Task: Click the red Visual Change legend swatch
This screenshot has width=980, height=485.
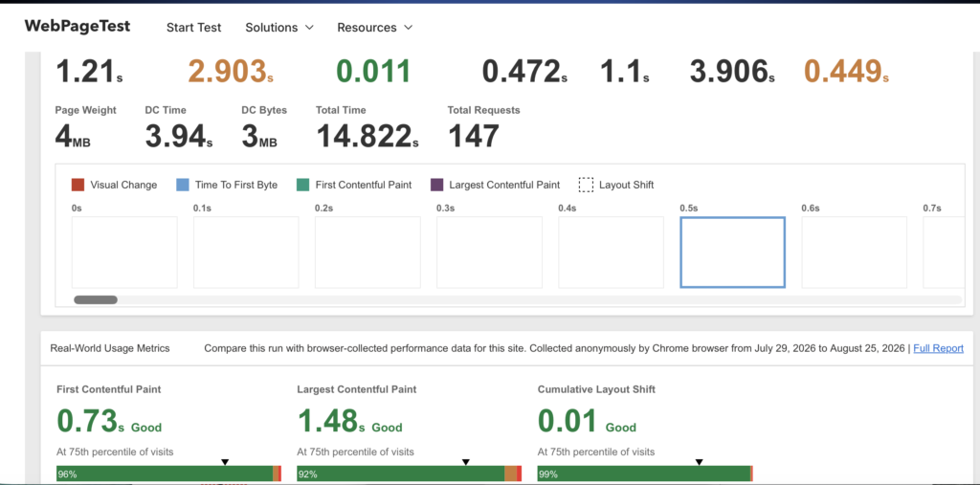Action: (x=78, y=185)
